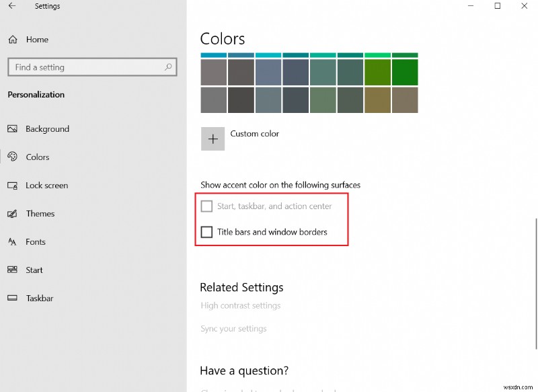The height and width of the screenshot is (392, 538).
Task: Click the Find a setting search box
Action: coord(84,67)
